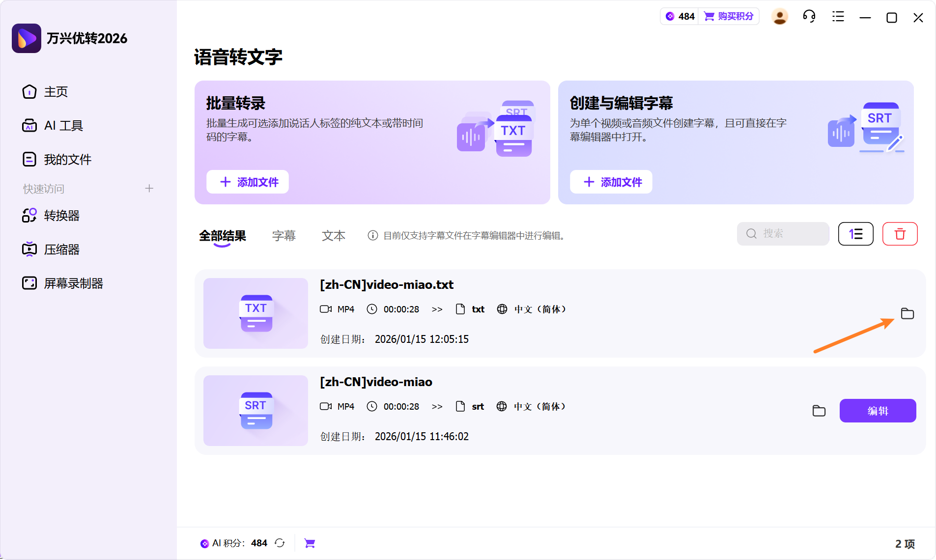Image resolution: width=936 pixels, height=560 pixels.
Task: Clear results using the trash icon
Action: (x=900, y=234)
